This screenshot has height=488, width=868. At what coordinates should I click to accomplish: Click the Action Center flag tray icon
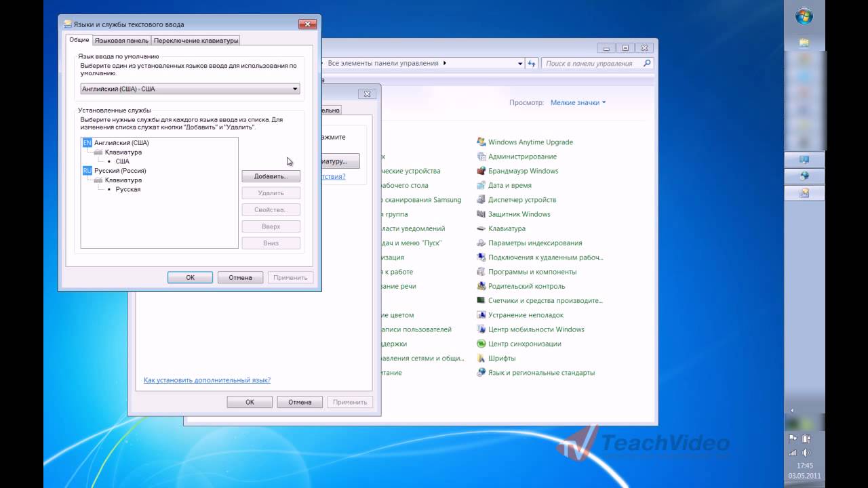pyautogui.click(x=793, y=439)
